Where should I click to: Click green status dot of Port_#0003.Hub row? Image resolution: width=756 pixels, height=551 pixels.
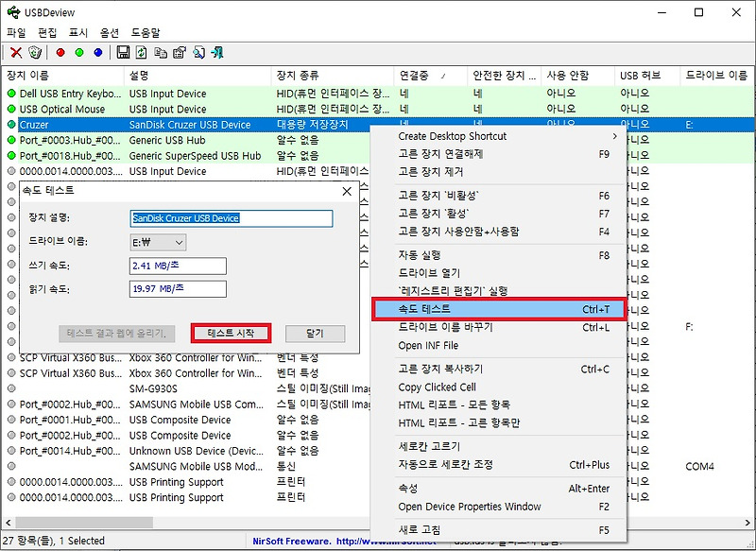[11, 140]
